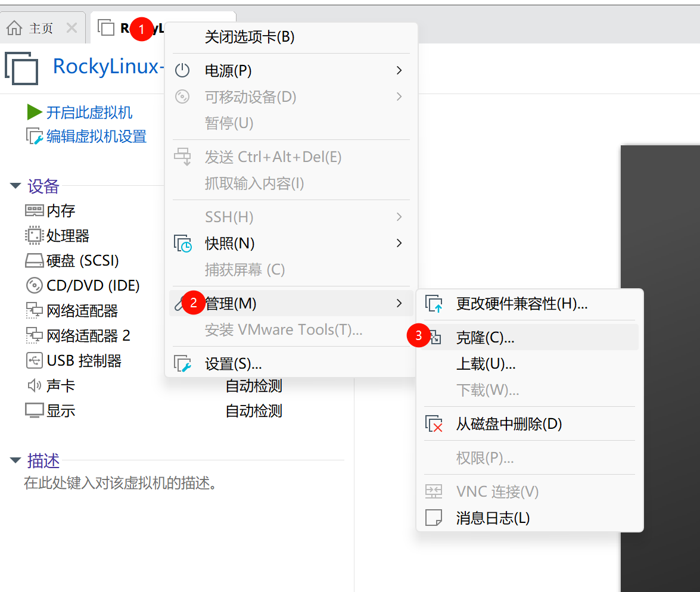Close the 主页 tab
Image resolution: width=700 pixels, height=592 pixels.
click(x=71, y=28)
